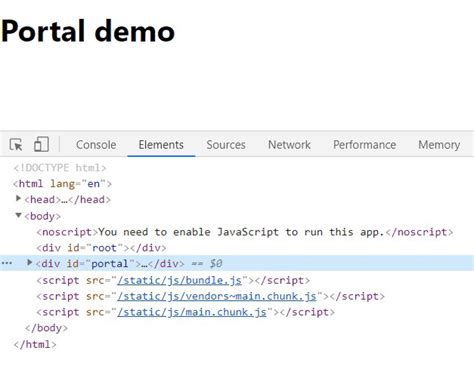Image resolution: width=474 pixels, height=372 pixels.
Task: Select the DOCTYPE html line
Action: point(60,168)
